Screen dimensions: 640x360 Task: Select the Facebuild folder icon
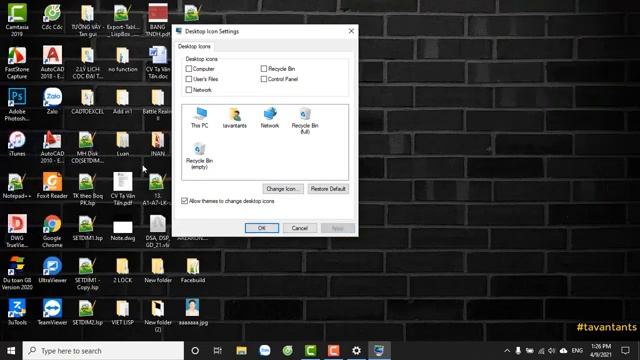click(x=193, y=270)
